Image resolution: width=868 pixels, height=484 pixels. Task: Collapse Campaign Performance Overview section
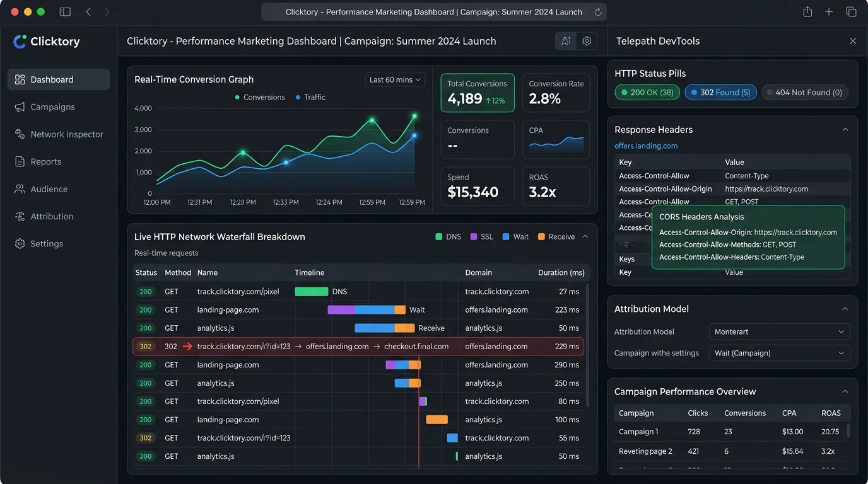pos(845,391)
